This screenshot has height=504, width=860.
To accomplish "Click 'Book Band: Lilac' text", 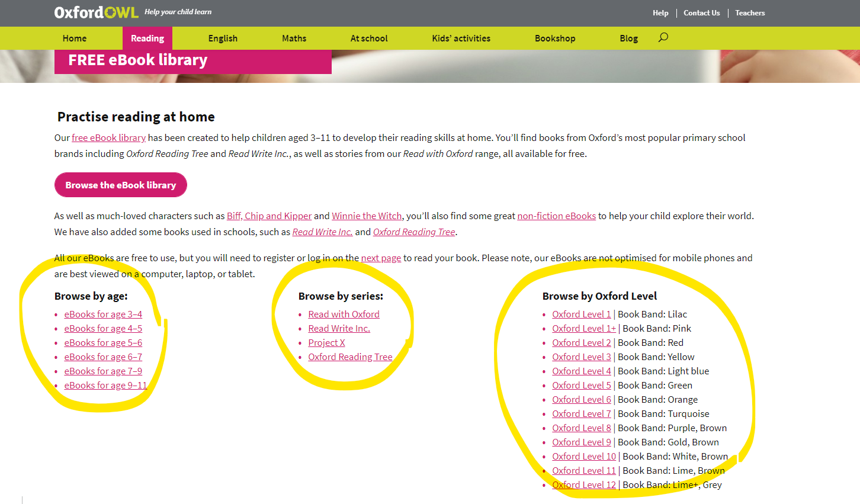I will (653, 314).
